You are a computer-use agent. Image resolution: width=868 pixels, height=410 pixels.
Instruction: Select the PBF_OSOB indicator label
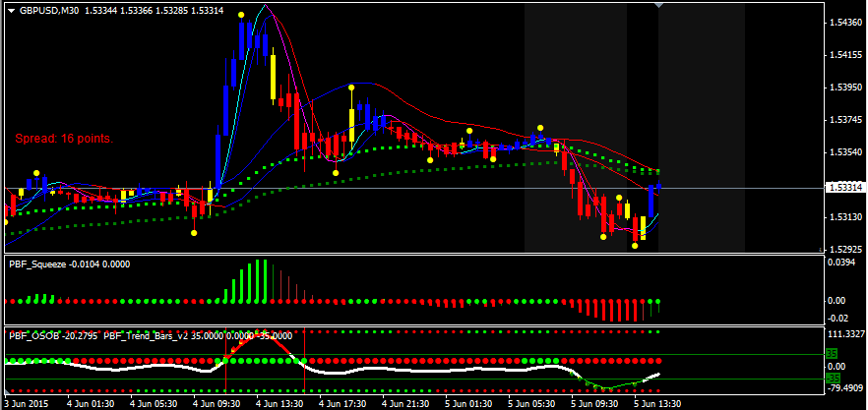(x=32, y=335)
